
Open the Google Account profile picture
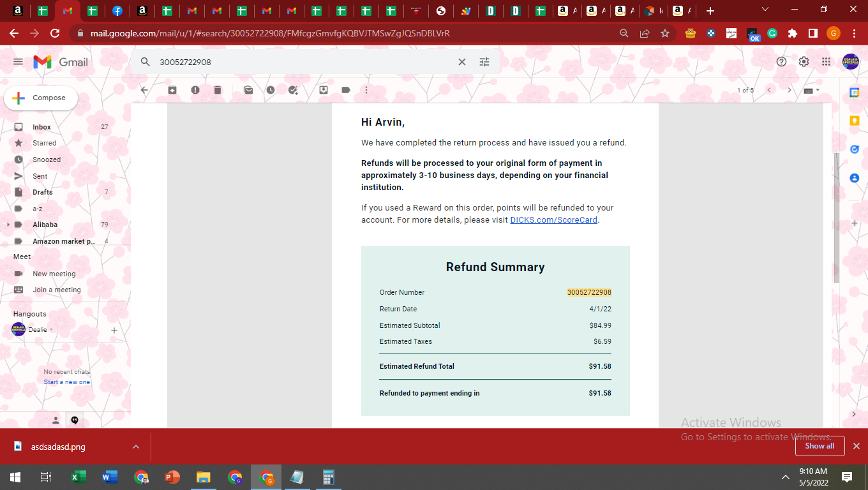coord(851,62)
